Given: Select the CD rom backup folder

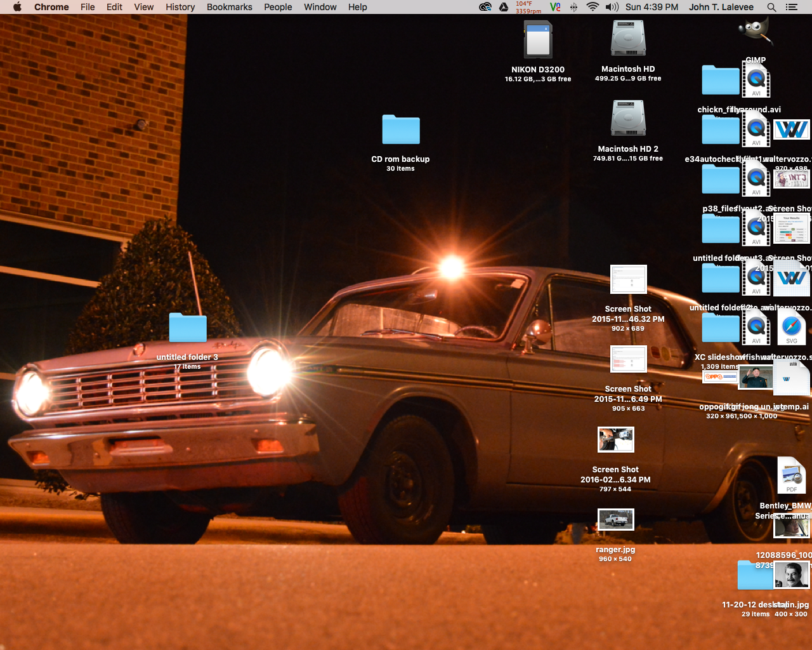Looking at the screenshot, I should coord(401,130).
